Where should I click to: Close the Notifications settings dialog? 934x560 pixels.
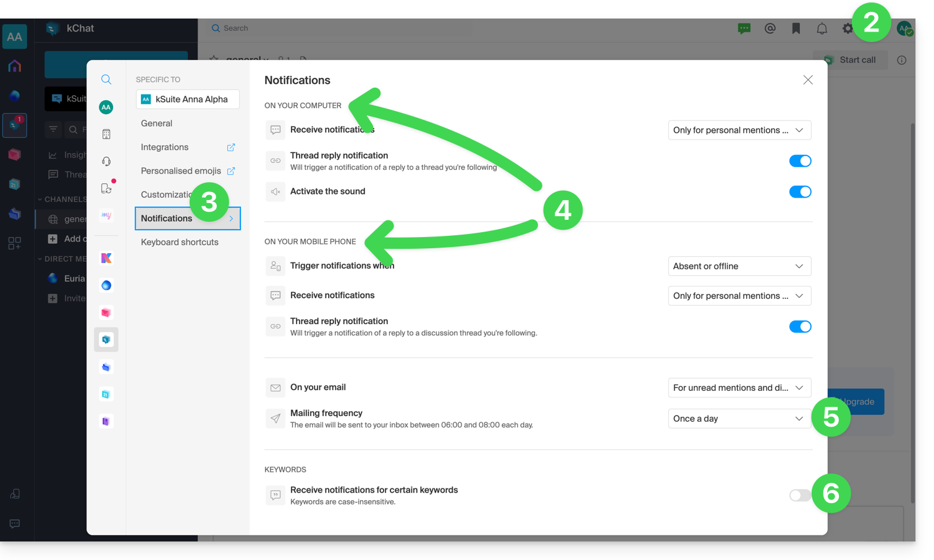coord(807,80)
